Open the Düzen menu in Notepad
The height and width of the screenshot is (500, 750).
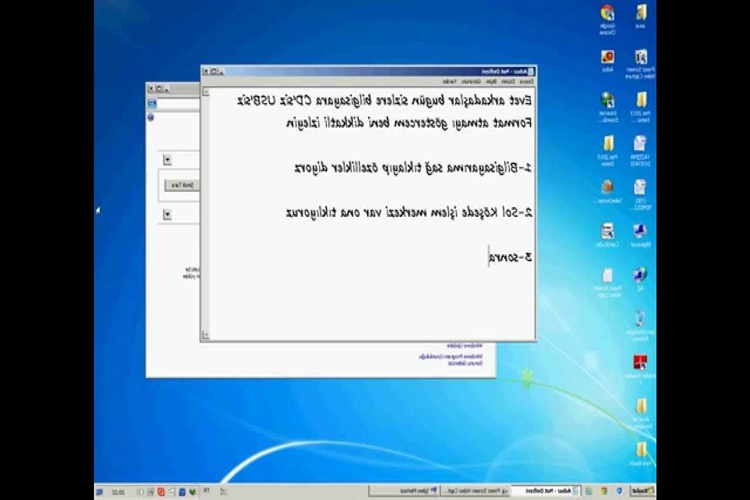click(x=508, y=81)
